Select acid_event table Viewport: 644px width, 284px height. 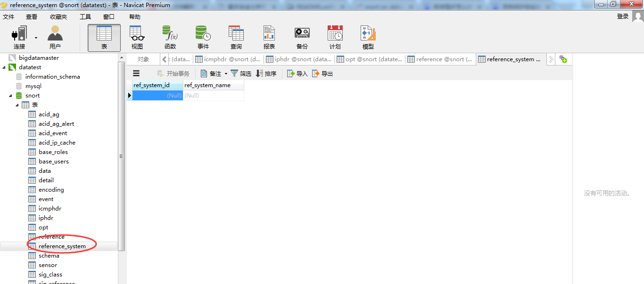click(x=53, y=133)
